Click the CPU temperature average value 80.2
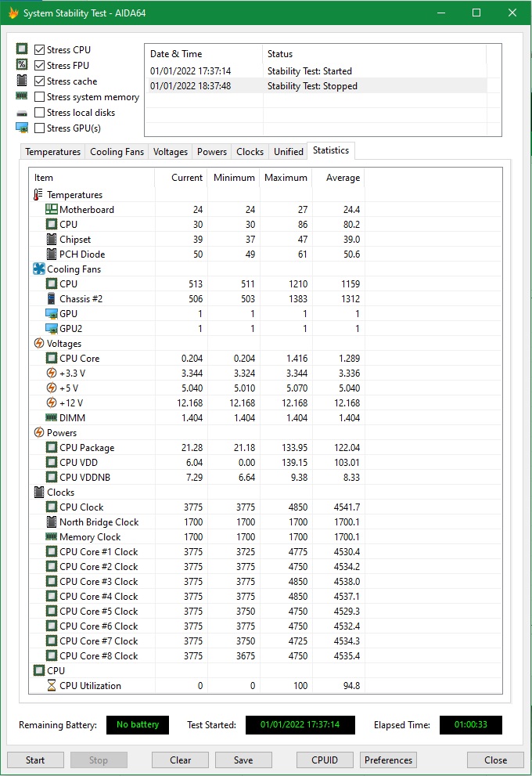The height and width of the screenshot is (776, 532). point(351,224)
